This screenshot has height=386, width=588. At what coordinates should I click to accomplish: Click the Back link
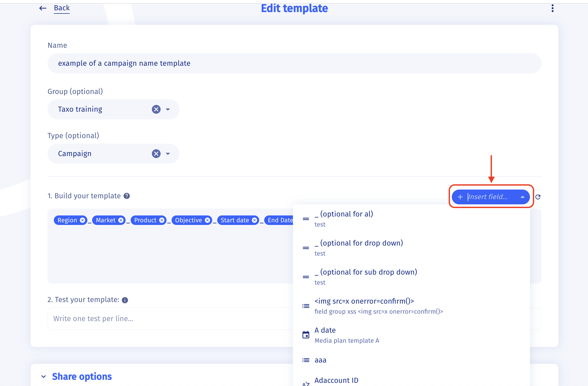[62, 8]
